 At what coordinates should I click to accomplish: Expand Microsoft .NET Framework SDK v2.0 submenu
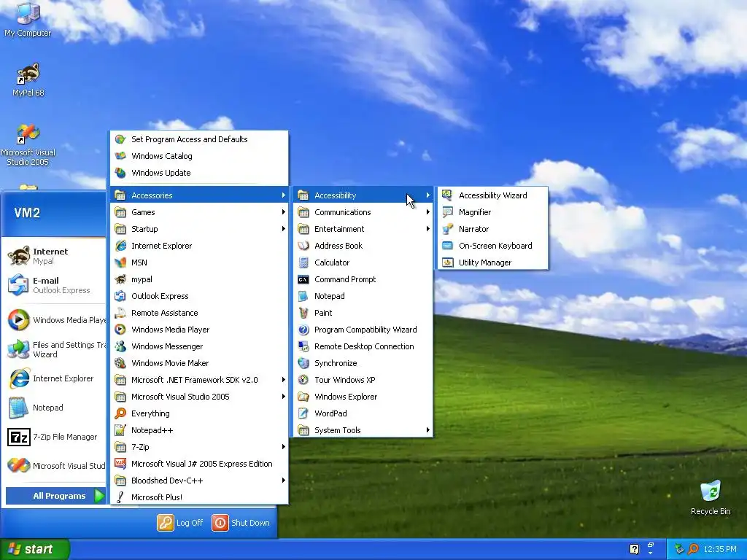coord(199,380)
